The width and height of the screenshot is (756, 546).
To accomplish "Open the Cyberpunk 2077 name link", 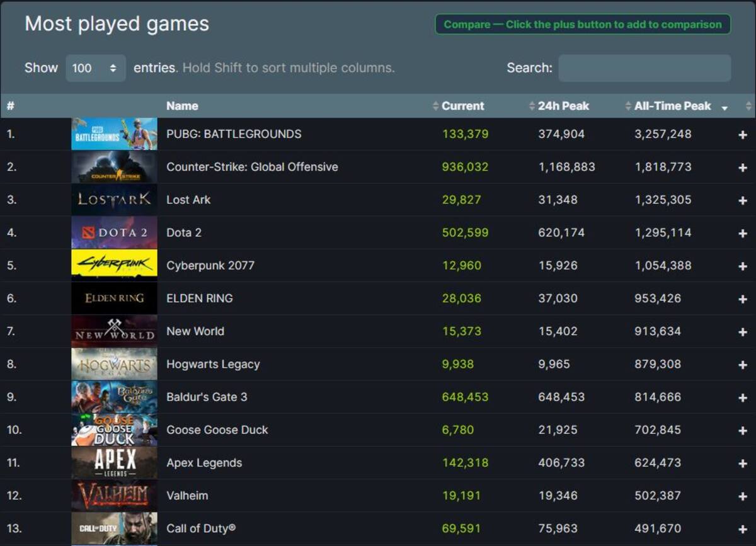I will click(x=210, y=266).
